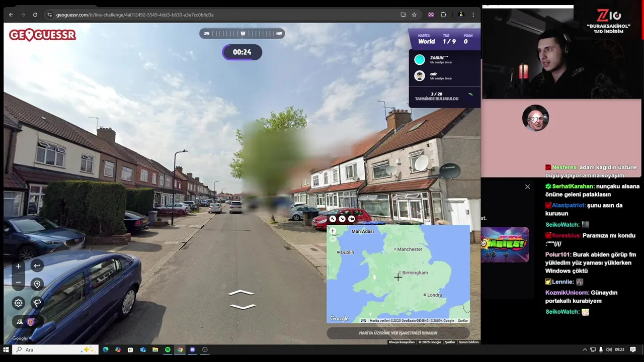
Task: Zoom in the street view with plus
Action: pyautogui.click(x=18, y=266)
